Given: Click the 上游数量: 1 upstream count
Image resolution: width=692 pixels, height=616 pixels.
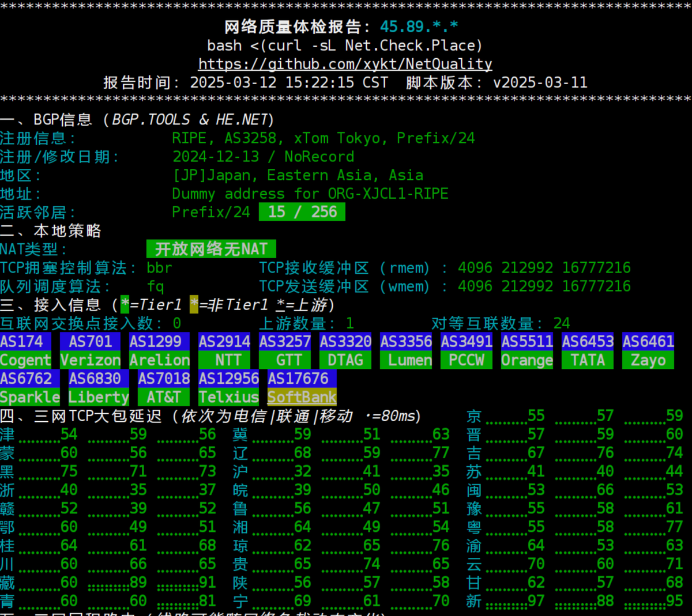Looking at the screenshot, I should [x=306, y=323].
